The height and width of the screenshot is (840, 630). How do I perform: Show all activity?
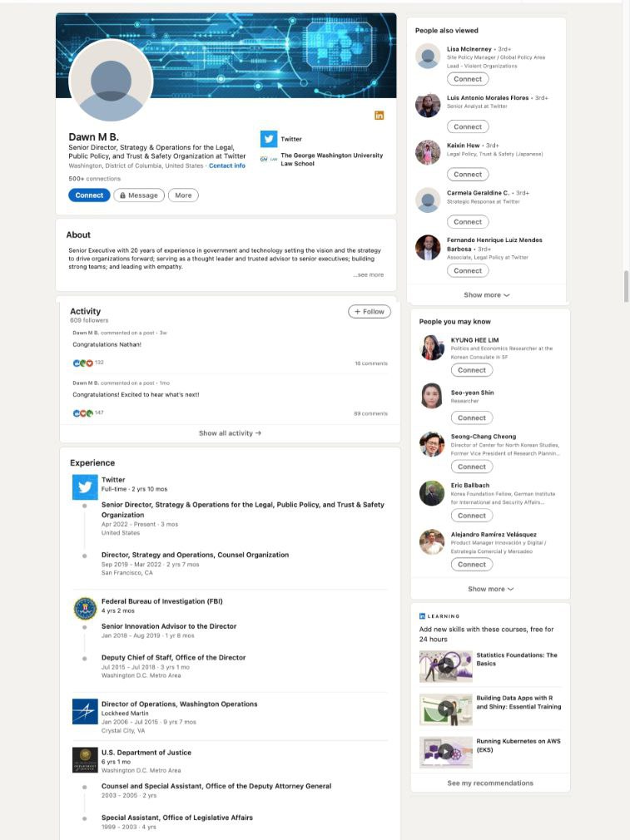coord(230,432)
